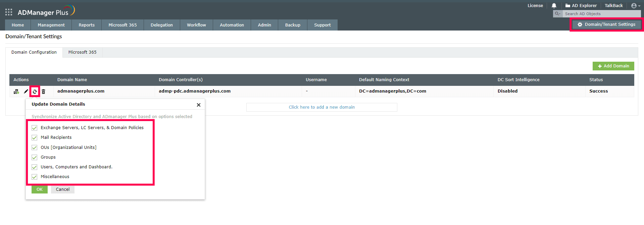Click the Status column header
This screenshot has height=225, width=644.
(596, 80)
